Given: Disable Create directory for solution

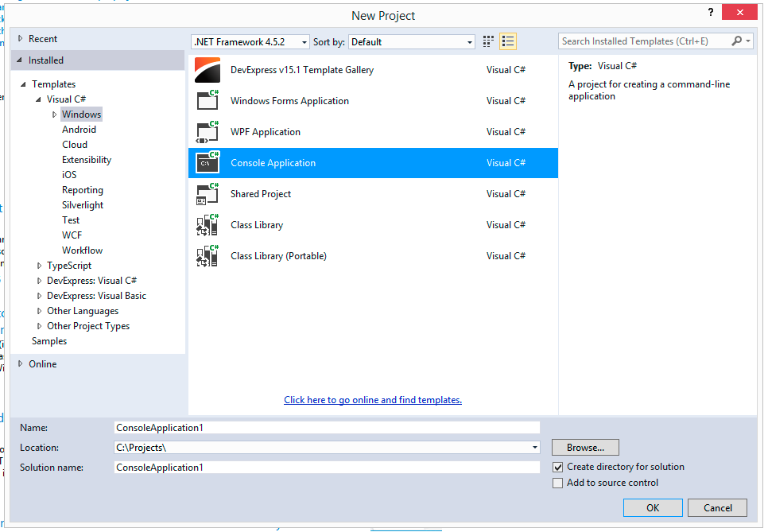Looking at the screenshot, I should 558,467.
